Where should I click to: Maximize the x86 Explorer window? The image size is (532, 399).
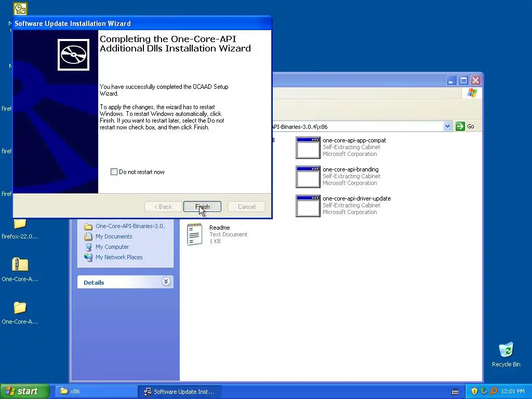(x=463, y=81)
